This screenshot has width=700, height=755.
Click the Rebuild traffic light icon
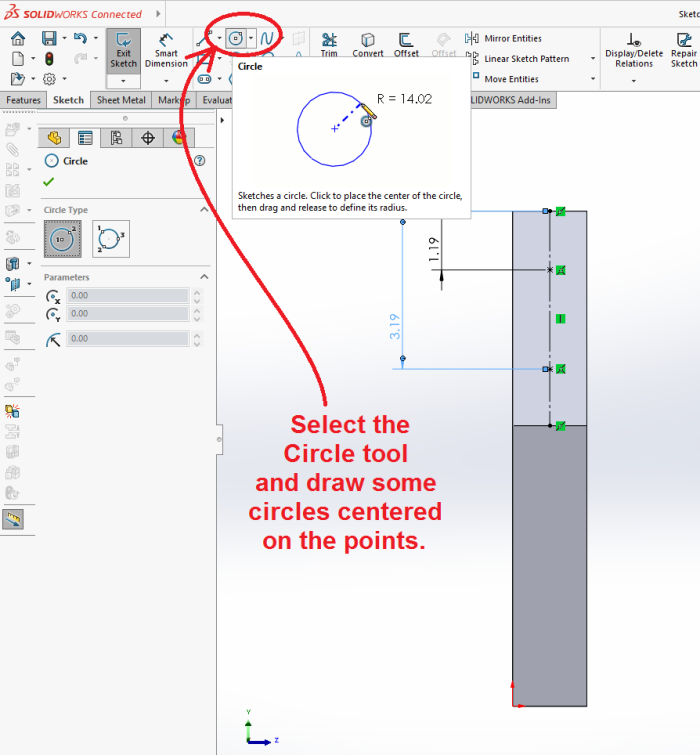click(x=49, y=59)
